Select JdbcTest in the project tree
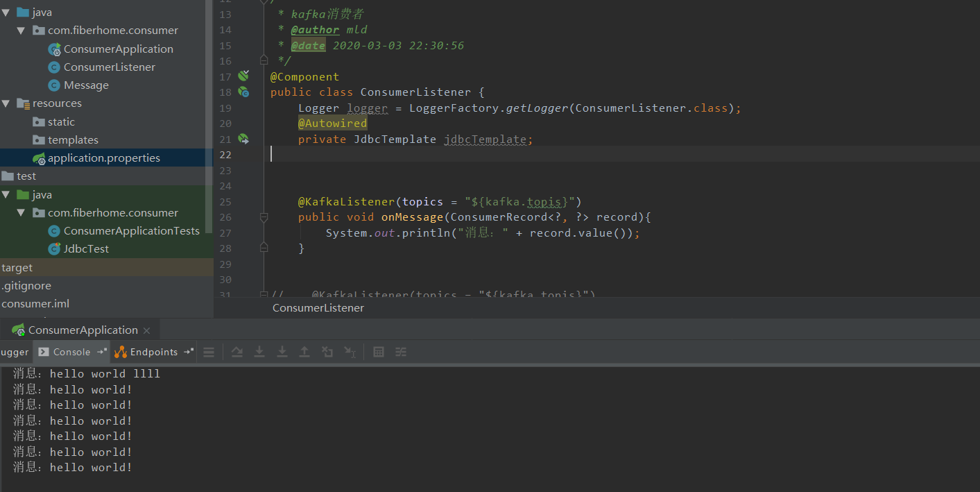This screenshot has height=492, width=980. (86, 249)
